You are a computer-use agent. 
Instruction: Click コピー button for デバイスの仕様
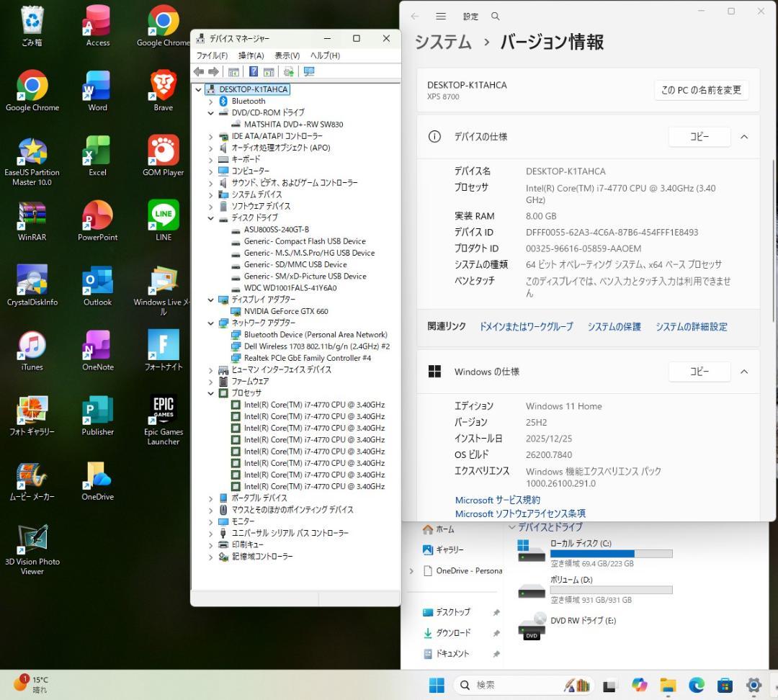[x=699, y=137]
